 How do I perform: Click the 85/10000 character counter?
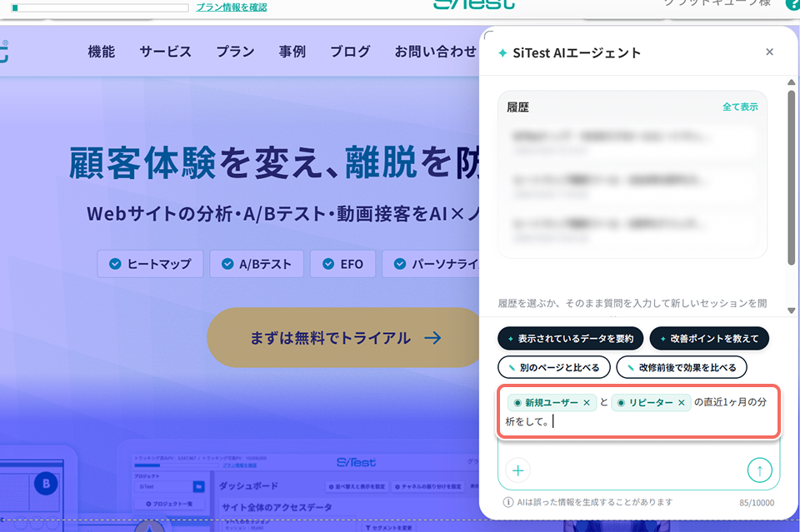click(757, 503)
